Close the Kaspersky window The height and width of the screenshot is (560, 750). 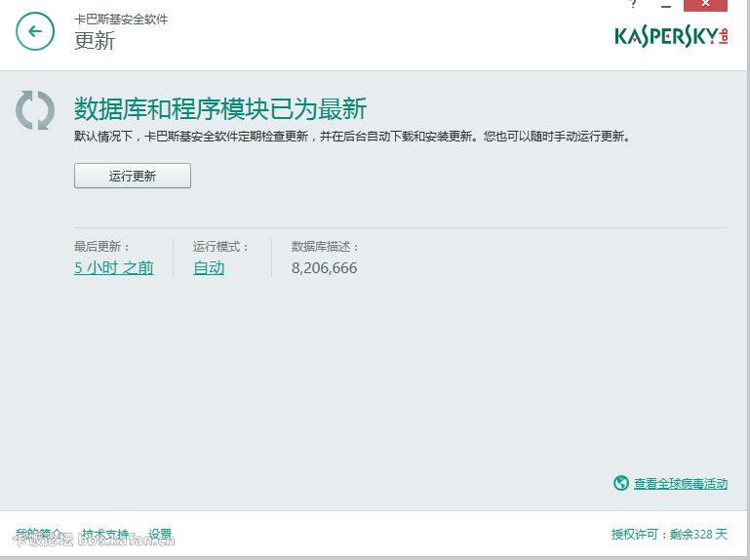[x=705, y=5]
